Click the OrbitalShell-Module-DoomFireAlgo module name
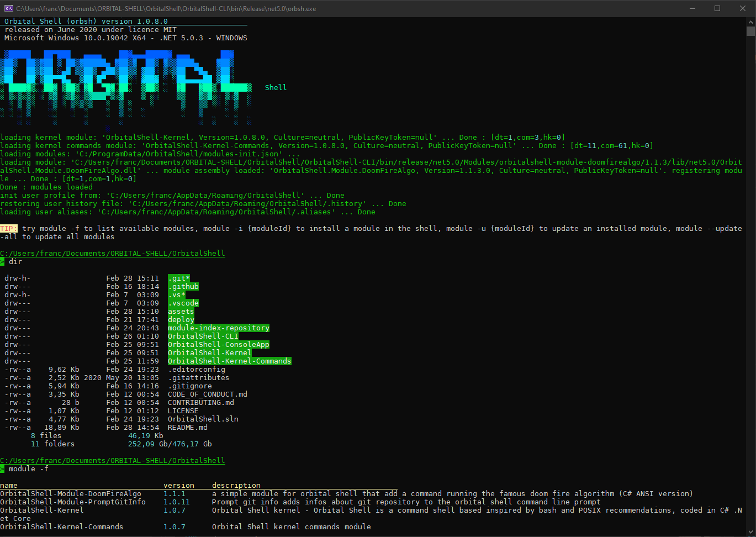Viewport: 756px width, 537px height. click(71, 493)
